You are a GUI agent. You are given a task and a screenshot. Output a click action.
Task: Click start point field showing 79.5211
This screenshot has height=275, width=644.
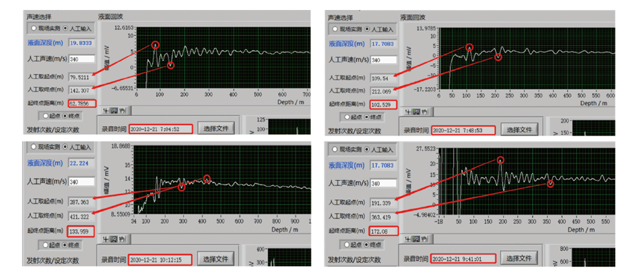(81, 76)
